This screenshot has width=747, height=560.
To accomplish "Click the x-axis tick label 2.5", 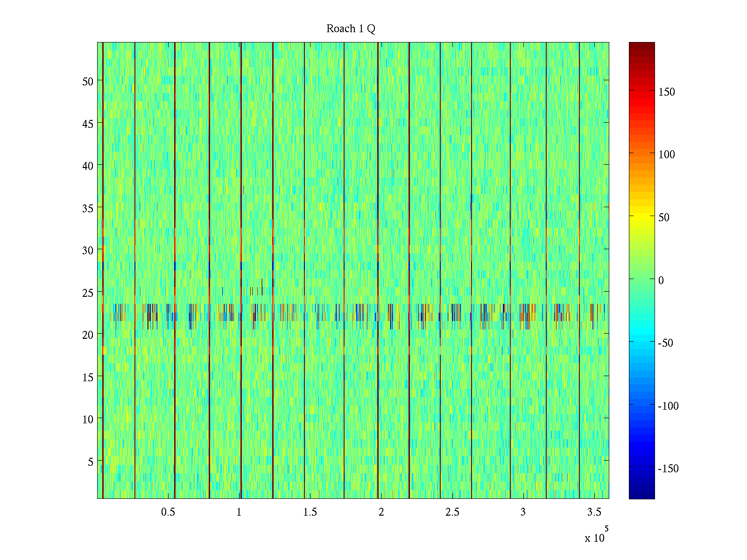I will (x=452, y=512).
